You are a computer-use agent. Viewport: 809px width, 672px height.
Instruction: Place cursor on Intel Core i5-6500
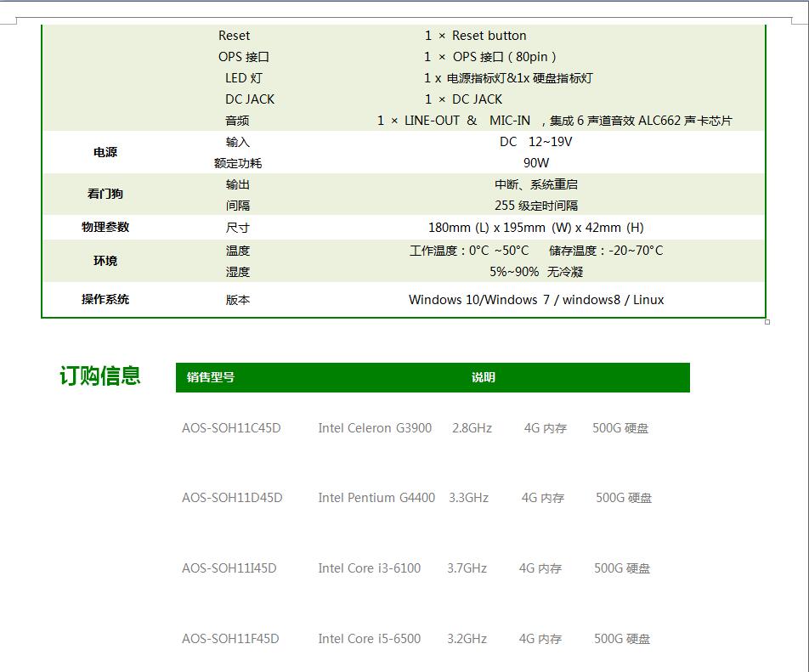[370, 639]
